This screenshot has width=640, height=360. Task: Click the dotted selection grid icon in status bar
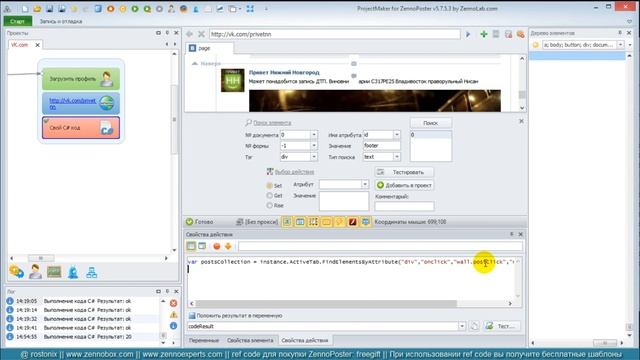pyautogui.click(x=313, y=222)
